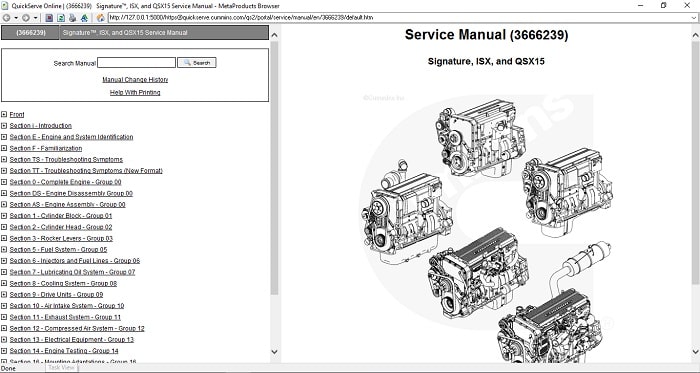Expand the Front tree node
This screenshot has width=700, height=373.
(x=4, y=115)
